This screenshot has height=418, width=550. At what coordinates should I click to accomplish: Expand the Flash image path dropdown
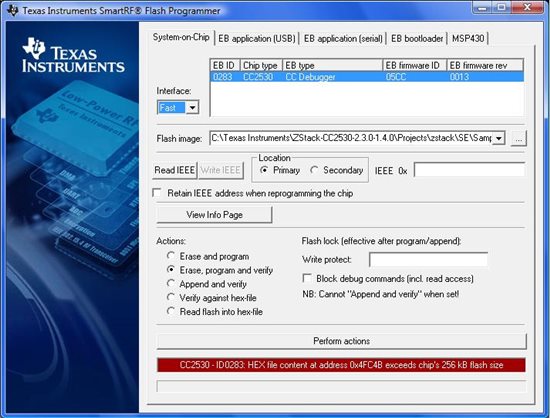(498, 138)
